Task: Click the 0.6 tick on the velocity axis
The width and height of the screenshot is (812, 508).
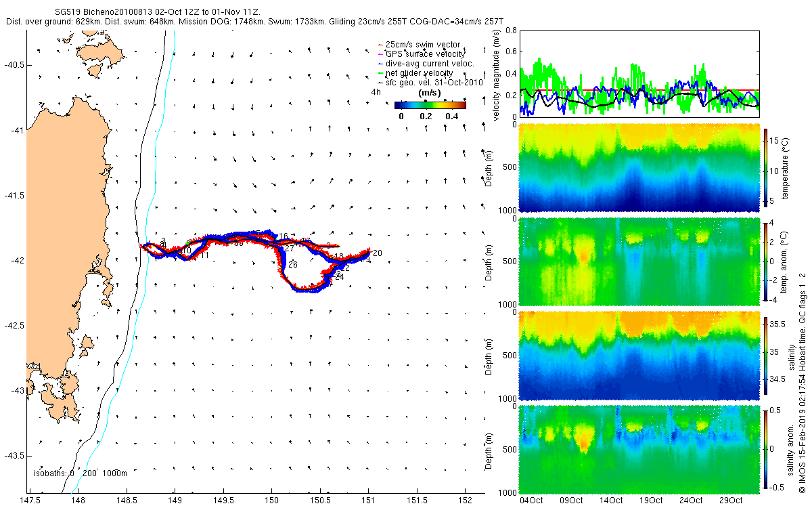Action: point(511,52)
